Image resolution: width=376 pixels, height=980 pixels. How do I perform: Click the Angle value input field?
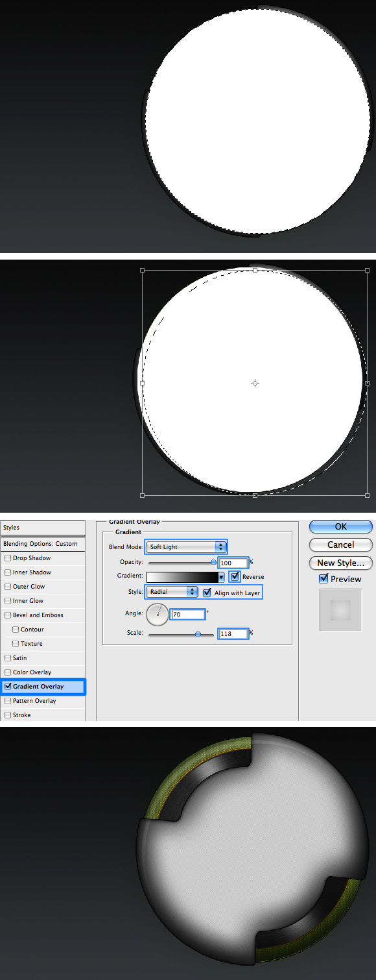pyautogui.click(x=188, y=614)
